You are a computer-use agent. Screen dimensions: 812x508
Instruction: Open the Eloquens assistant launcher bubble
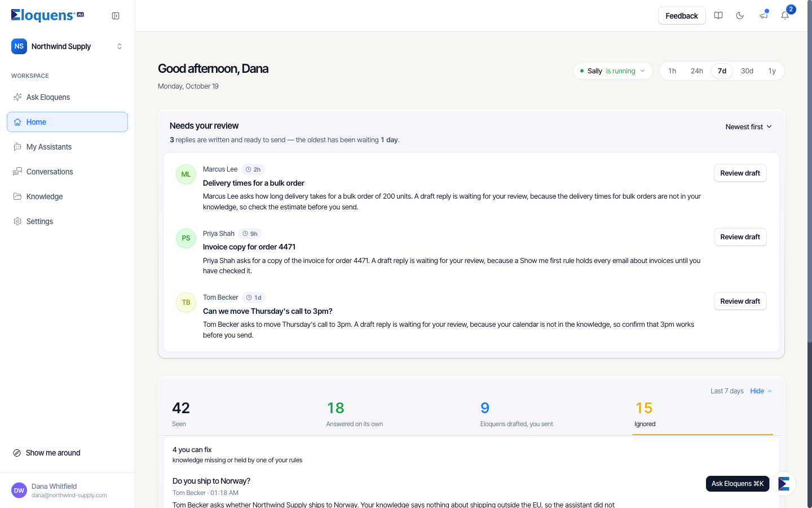pyautogui.click(x=784, y=484)
